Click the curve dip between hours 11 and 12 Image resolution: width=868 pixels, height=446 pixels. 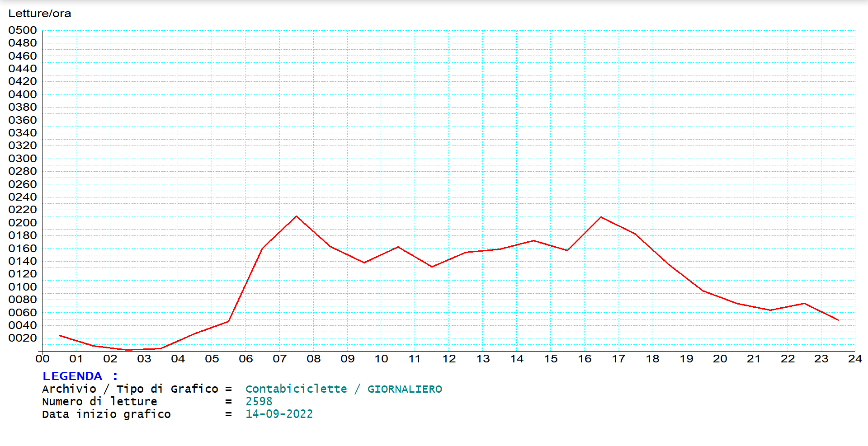coord(432,267)
